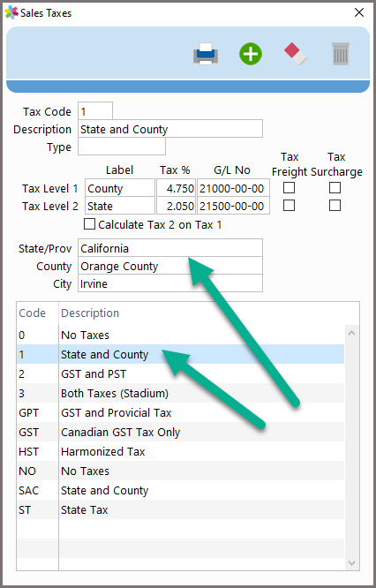Enable Tax Surcharge for Tax Level 1
376x588 pixels.
(335, 187)
